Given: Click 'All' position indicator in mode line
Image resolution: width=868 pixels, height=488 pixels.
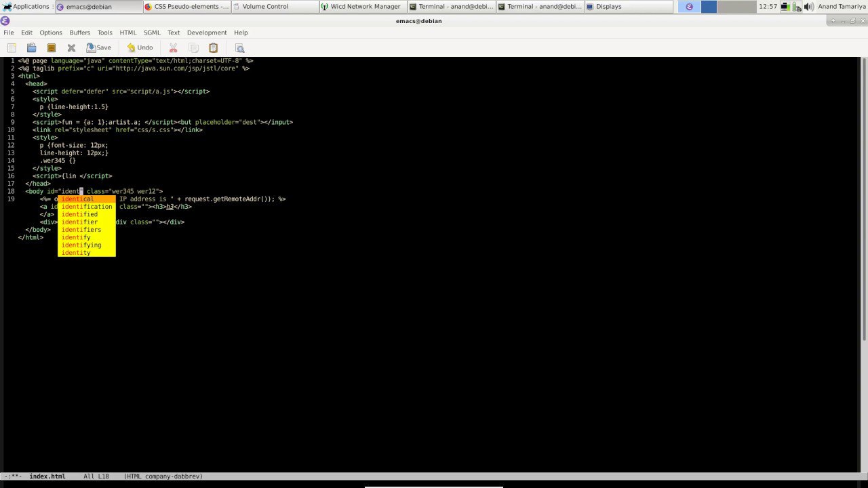Looking at the screenshot, I should pos(88,476).
